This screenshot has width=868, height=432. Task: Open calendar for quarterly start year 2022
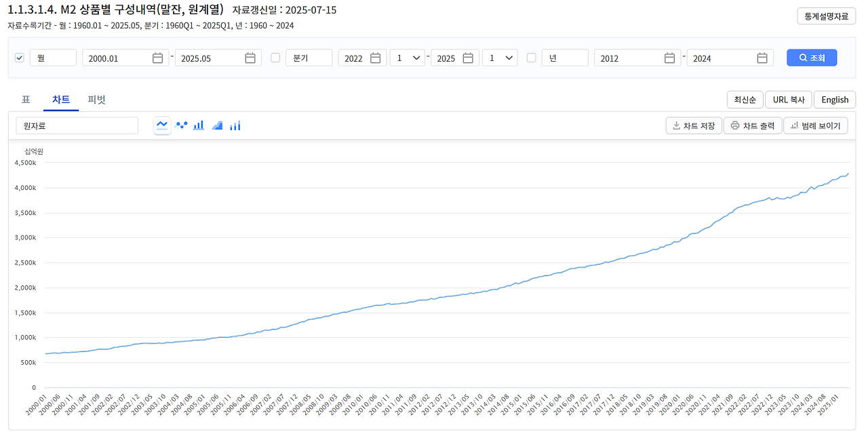(x=376, y=58)
